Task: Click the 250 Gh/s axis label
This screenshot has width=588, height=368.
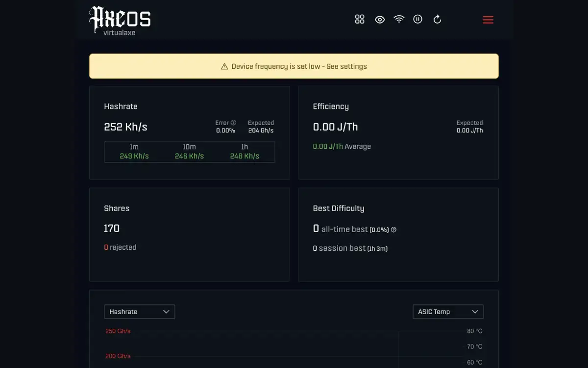Action: pos(118,331)
